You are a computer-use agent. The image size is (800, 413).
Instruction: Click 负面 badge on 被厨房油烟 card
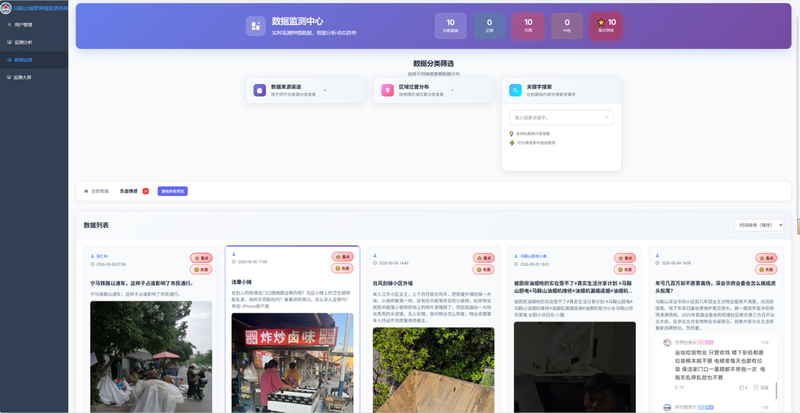tap(625, 270)
